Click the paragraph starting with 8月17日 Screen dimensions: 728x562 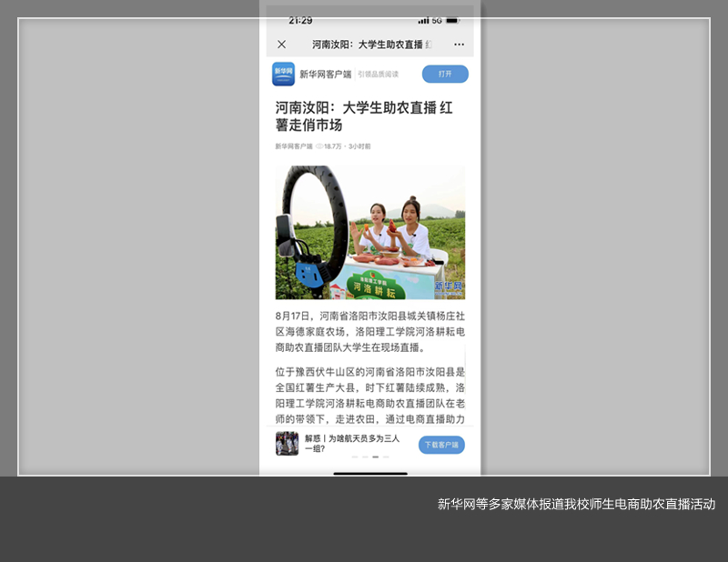[x=370, y=331]
